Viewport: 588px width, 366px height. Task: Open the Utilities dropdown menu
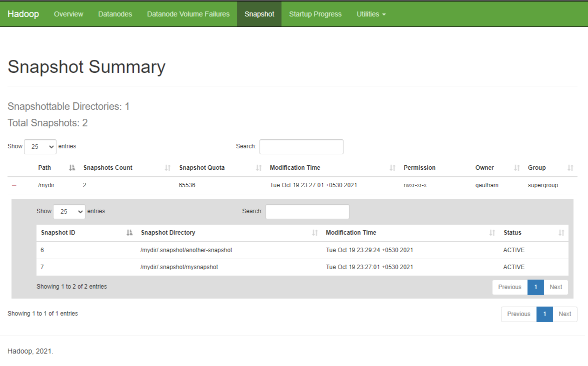pos(371,14)
